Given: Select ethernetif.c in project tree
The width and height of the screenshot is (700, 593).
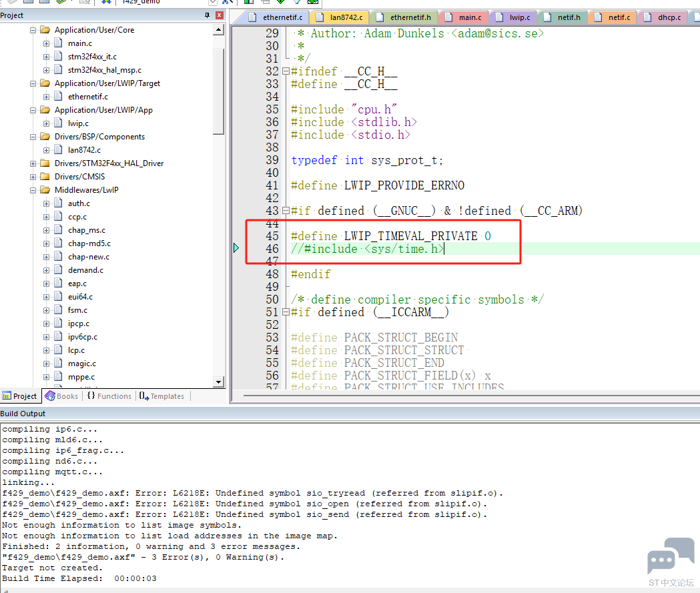Looking at the screenshot, I should point(87,97).
